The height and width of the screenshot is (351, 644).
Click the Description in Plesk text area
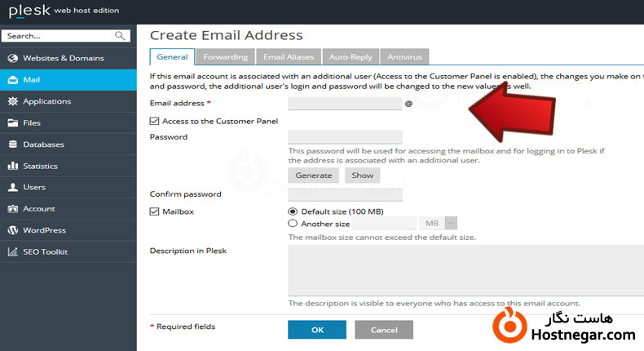(465, 269)
